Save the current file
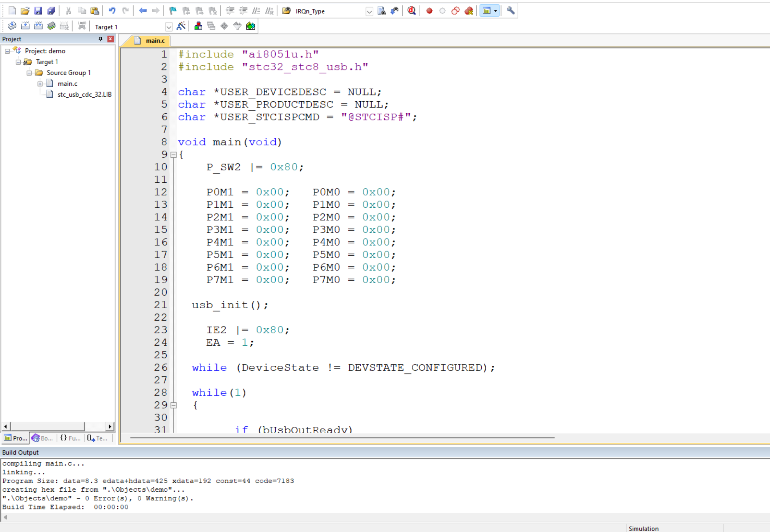This screenshot has width=770, height=532. (x=38, y=11)
